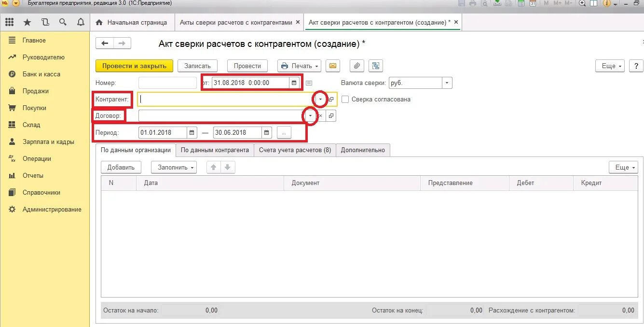Open Дополнительно tab

363,150
